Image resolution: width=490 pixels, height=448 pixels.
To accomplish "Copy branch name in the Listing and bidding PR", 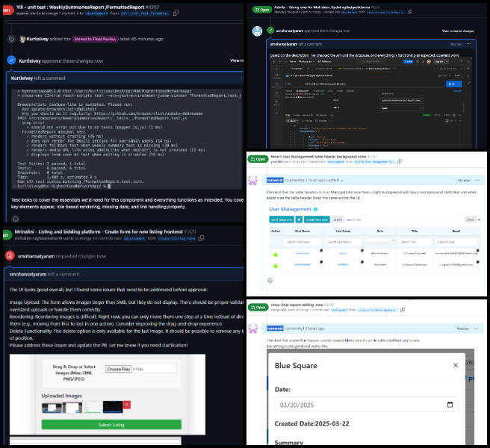I will pos(201,238).
